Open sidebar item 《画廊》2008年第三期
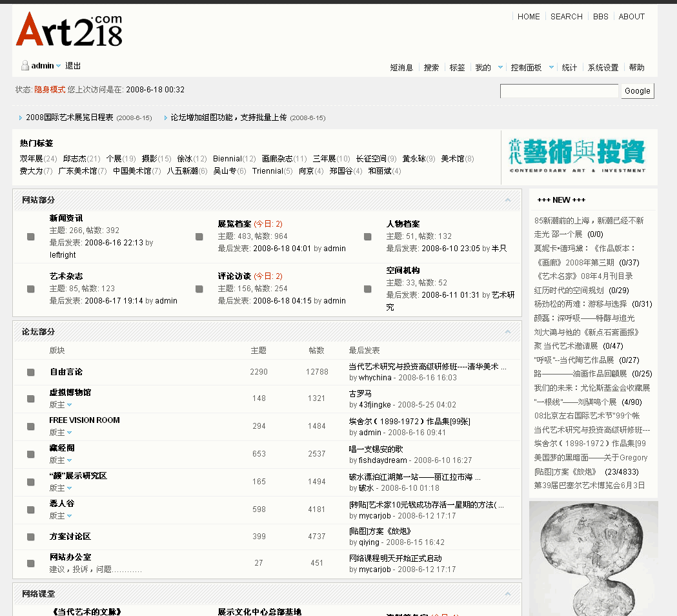 (x=574, y=263)
